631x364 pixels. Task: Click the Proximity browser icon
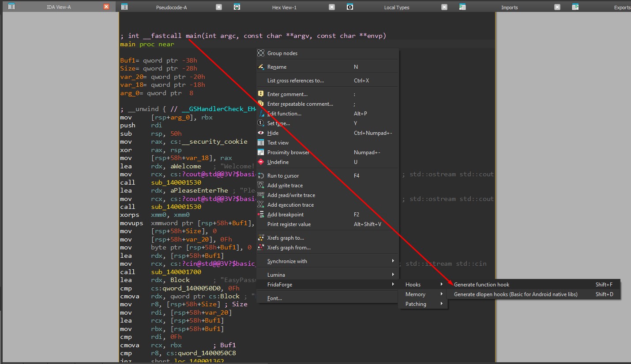(261, 152)
